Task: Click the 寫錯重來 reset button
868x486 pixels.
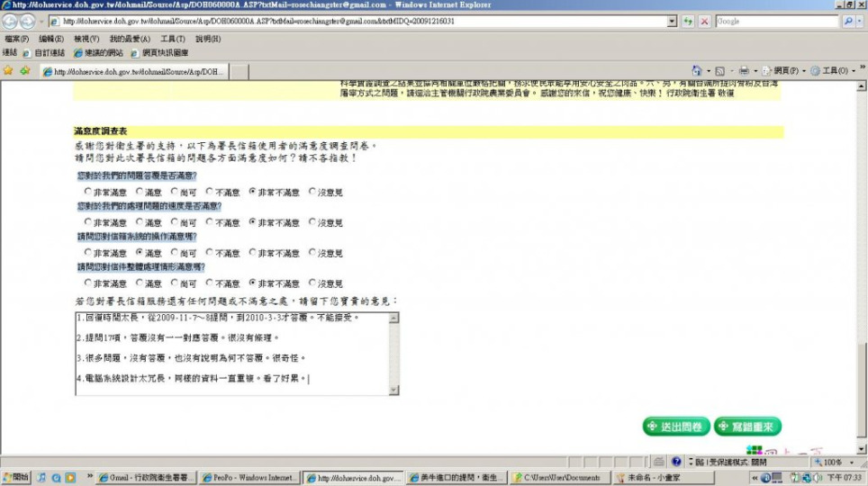Action: tap(747, 427)
